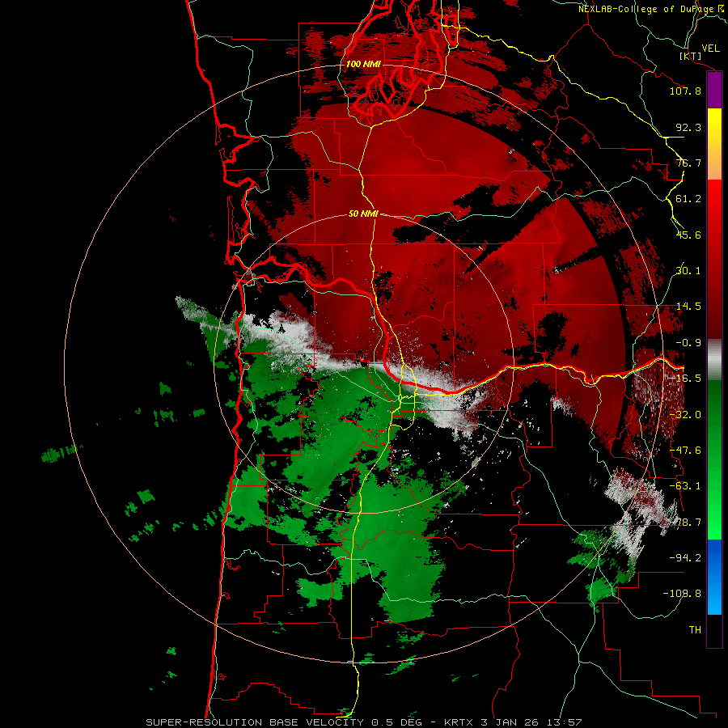Click the bright green segment of the color bar

point(714,459)
